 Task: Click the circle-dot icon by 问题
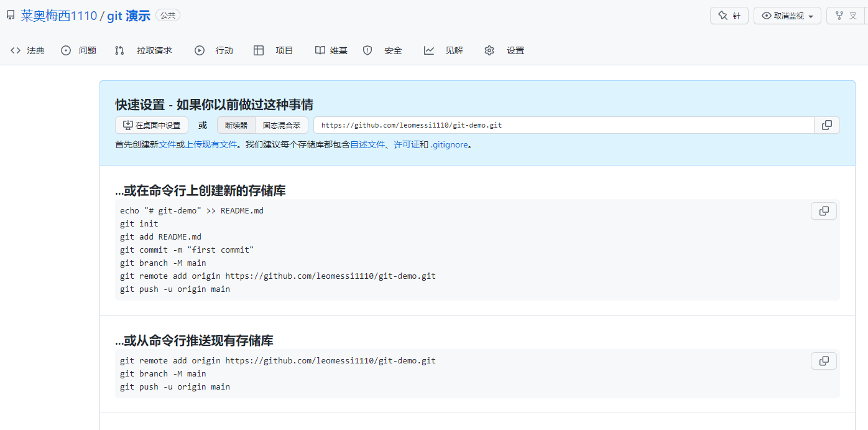point(66,50)
